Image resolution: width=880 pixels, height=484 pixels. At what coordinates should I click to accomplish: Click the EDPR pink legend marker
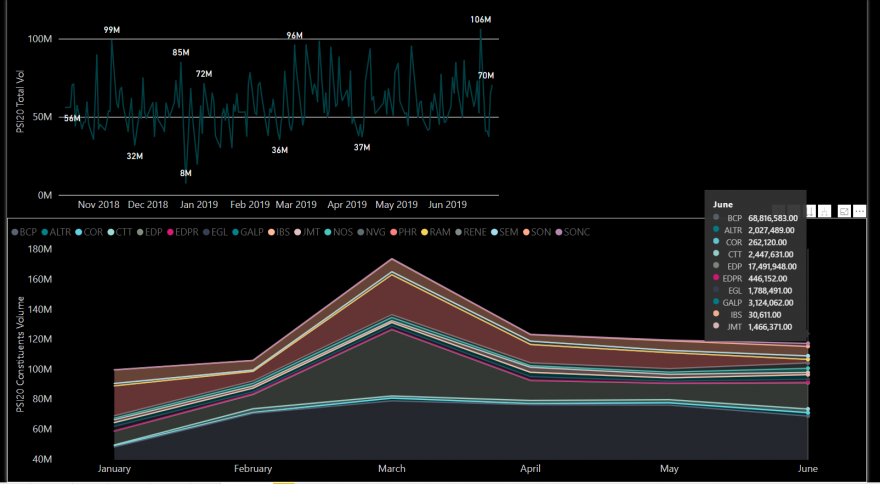coord(170,232)
